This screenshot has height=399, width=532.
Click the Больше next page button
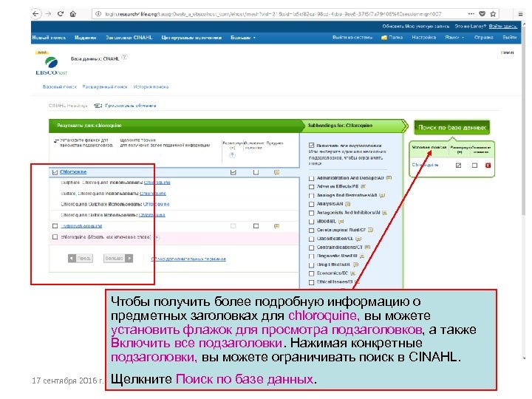(x=118, y=258)
